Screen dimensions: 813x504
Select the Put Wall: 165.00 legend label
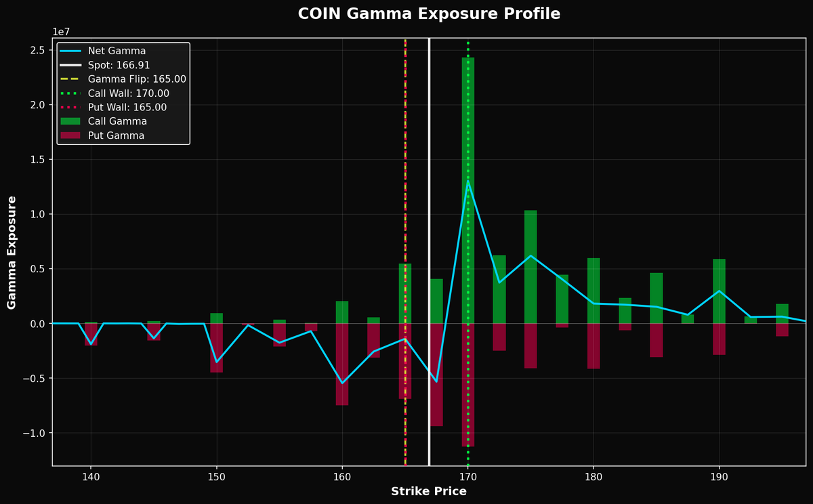pyautogui.click(x=127, y=108)
